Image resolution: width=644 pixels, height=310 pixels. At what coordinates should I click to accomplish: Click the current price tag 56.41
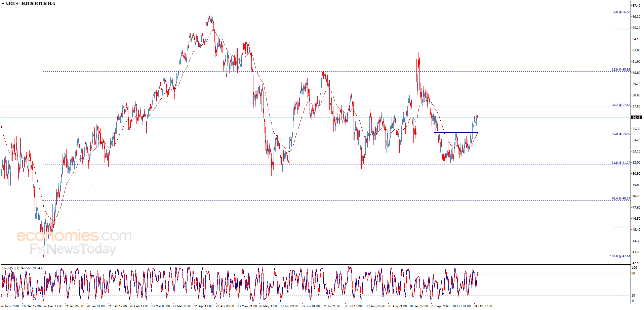tap(636, 118)
